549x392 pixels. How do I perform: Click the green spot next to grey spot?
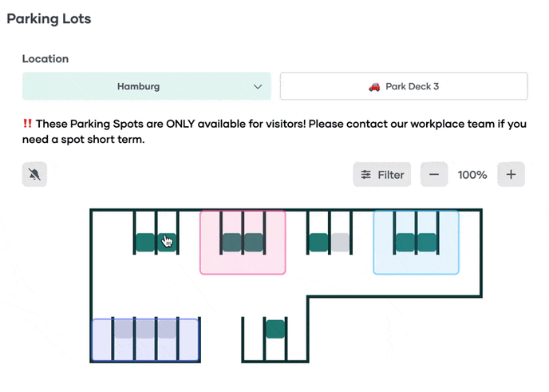[318, 242]
